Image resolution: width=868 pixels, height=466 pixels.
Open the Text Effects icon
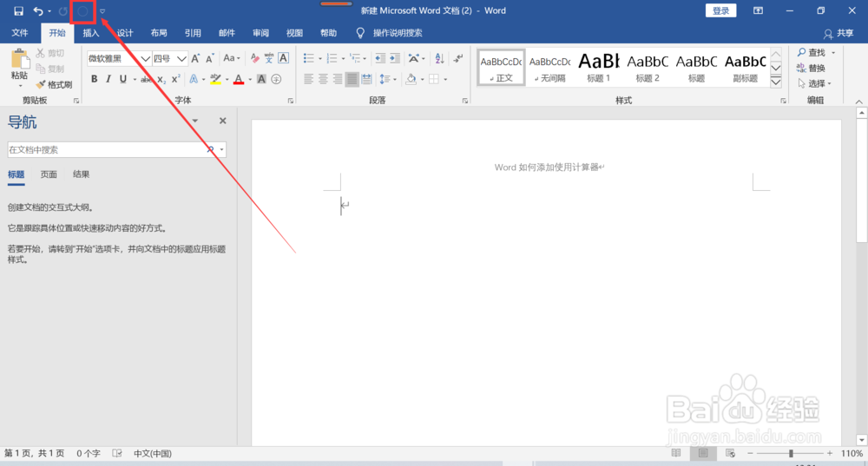194,79
